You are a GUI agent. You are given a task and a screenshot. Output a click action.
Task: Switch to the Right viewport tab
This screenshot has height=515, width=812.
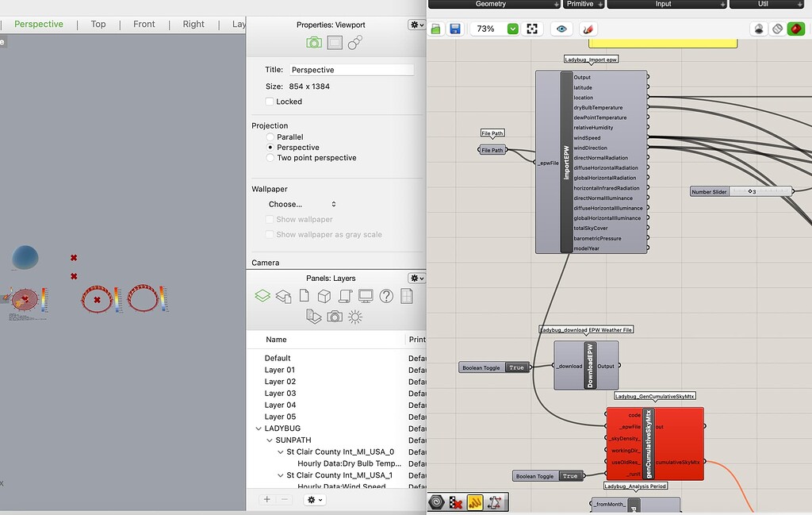[x=193, y=25]
